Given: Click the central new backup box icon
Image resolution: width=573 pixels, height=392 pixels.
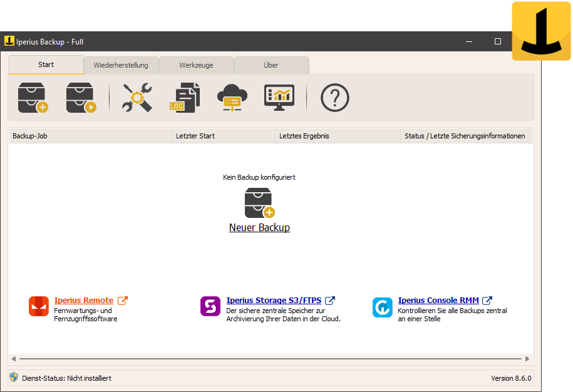Looking at the screenshot, I should click(x=259, y=203).
